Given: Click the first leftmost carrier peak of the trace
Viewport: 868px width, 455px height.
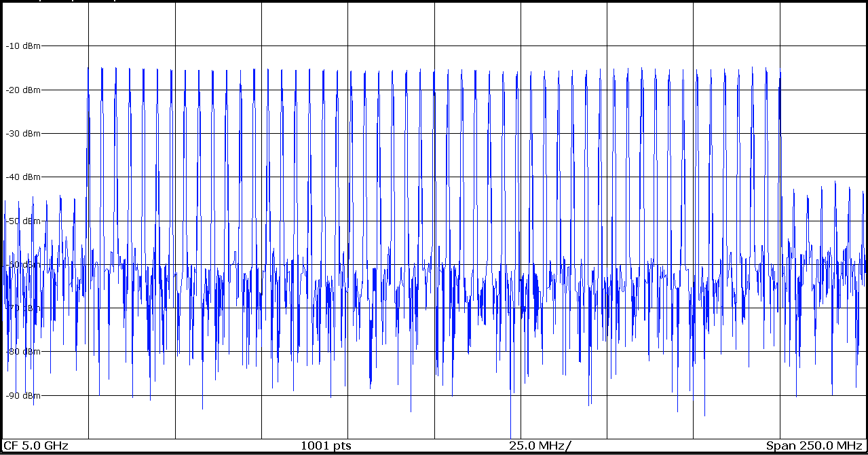Looking at the screenshot, I should click(88, 69).
